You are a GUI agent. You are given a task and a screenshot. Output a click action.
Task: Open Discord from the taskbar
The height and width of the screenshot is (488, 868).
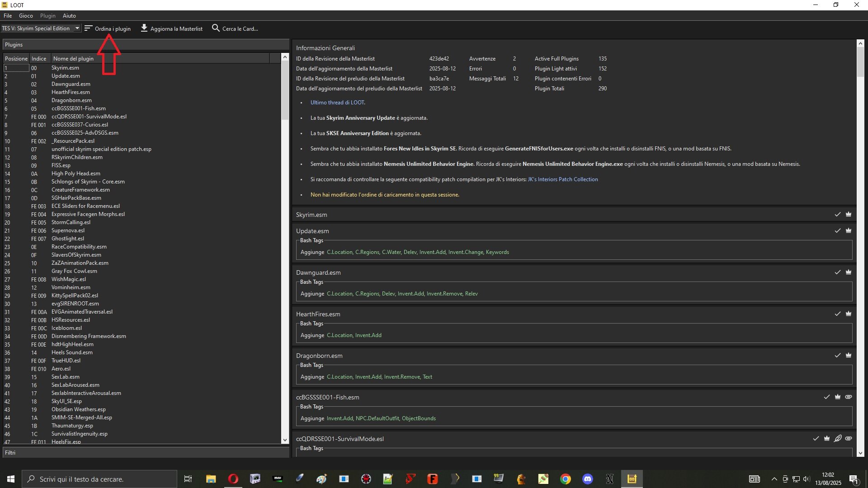(x=588, y=479)
